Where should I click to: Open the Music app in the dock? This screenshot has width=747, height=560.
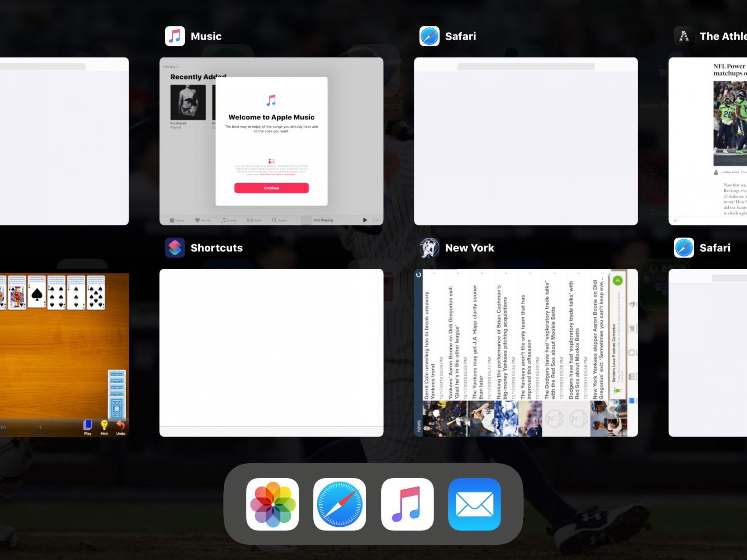tap(407, 504)
